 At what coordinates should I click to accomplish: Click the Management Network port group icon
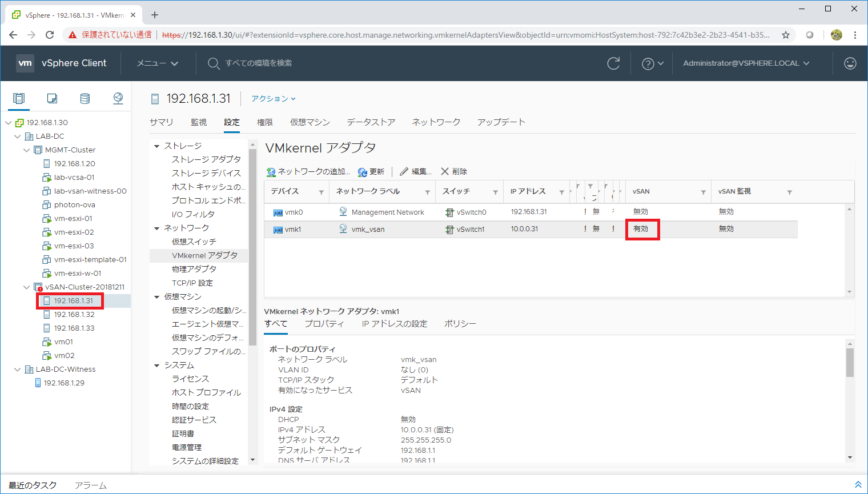tap(343, 211)
